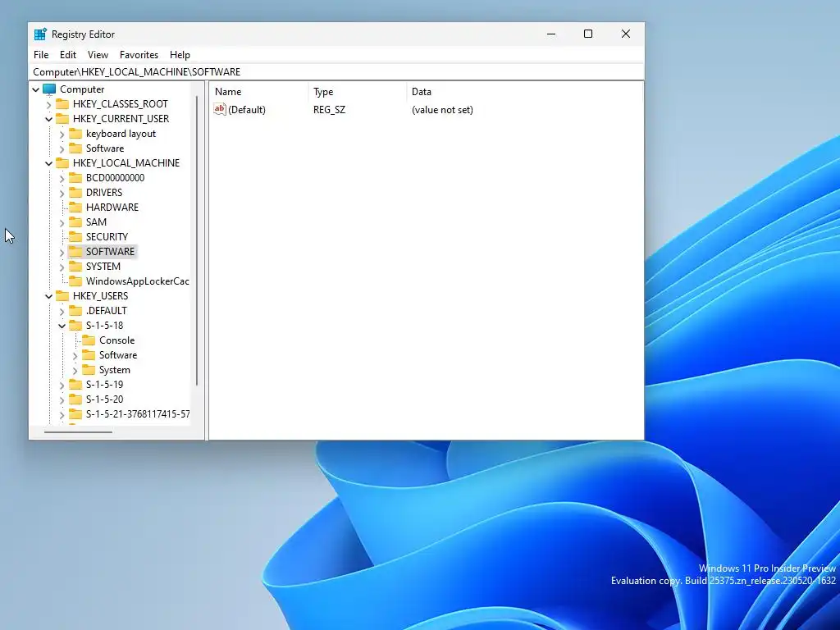This screenshot has height=630, width=840.
Task: Expand the SYSTEM key
Action: click(62, 267)
